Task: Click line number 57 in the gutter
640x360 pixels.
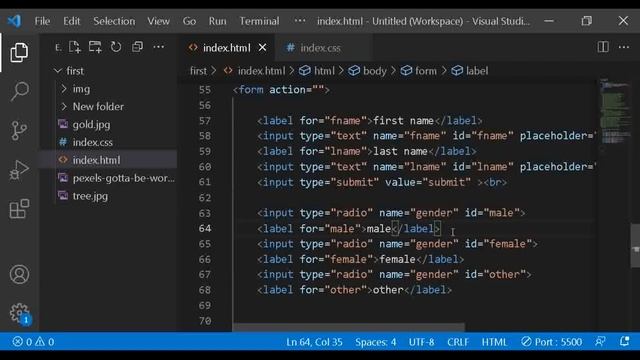Action: (204, 121)
